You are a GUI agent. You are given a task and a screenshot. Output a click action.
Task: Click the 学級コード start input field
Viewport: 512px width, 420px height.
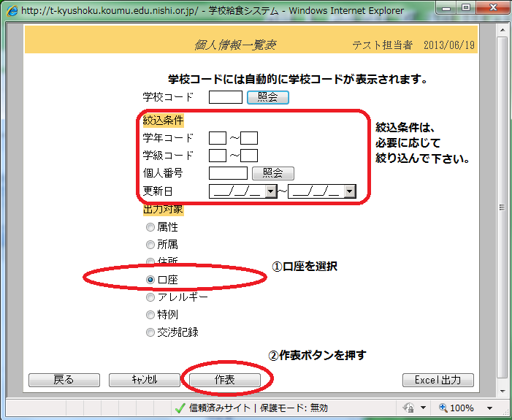218,156
